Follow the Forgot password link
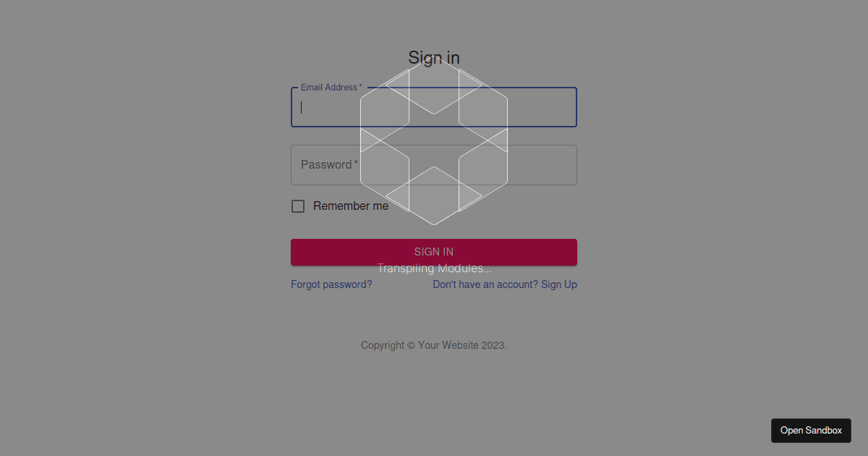The width and height of the screenshot is (868, 456). click(331, 284)
